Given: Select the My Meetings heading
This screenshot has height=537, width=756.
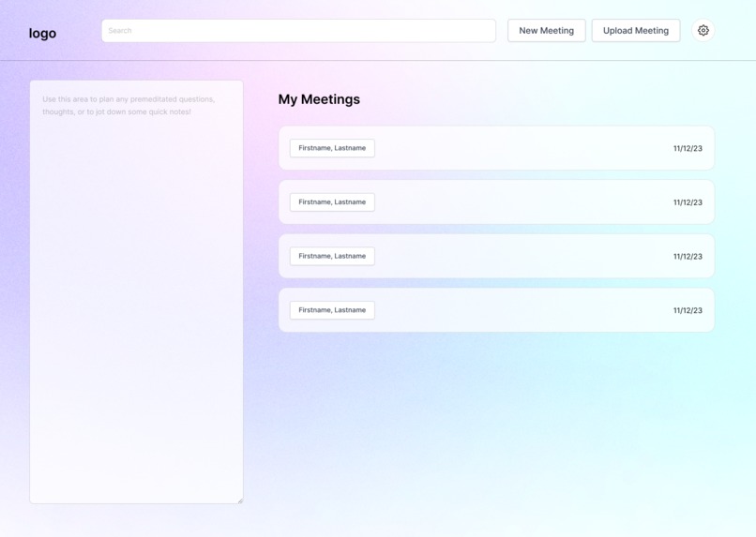Looking at the screenshot, I should coord(319,99).
